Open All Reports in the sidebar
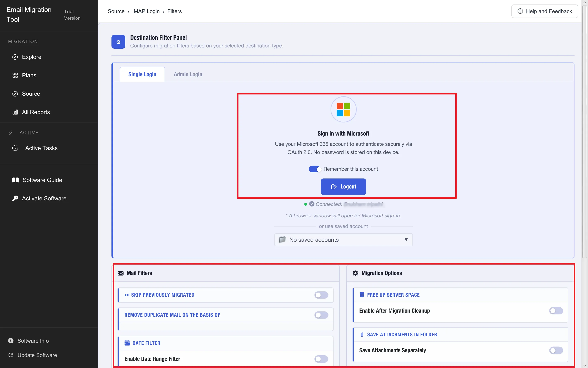This screenshot has width=588, height=368. [x=36, y=112]
